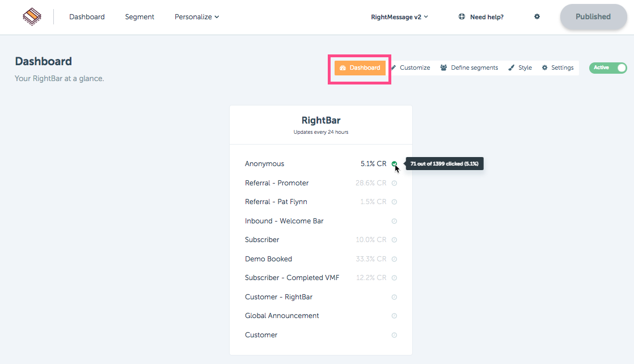Screen dimensions: 634x364
Task: Click the 5.1% CR value
Action: 373,164
